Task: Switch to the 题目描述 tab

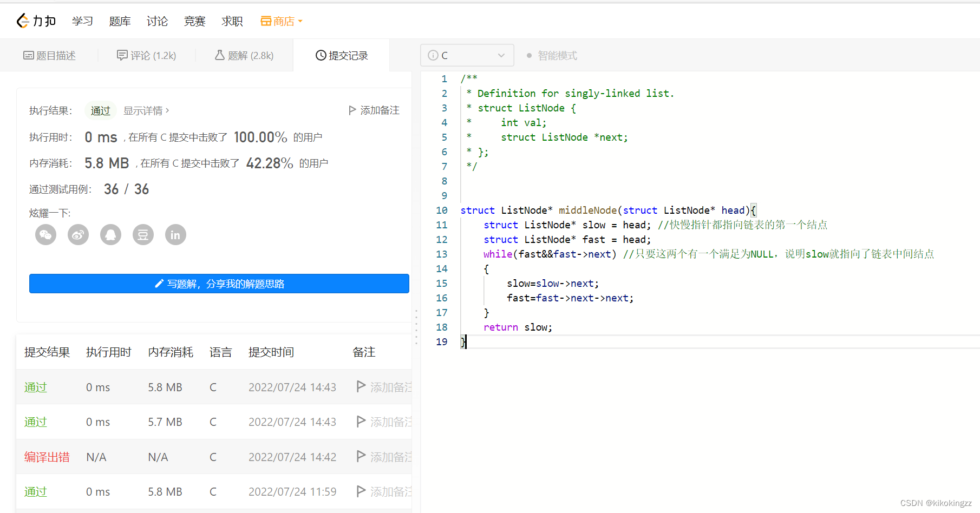Action: 49,56
